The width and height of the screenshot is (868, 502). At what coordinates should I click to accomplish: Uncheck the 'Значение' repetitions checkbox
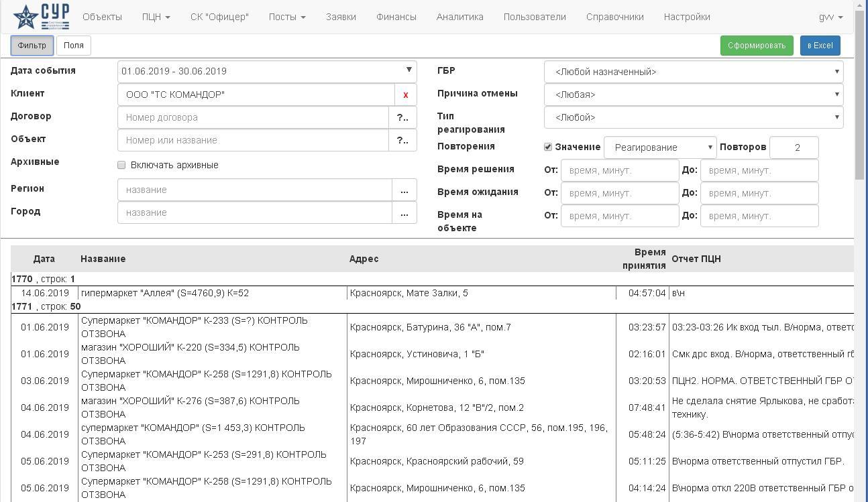click(x=548, y=147)
